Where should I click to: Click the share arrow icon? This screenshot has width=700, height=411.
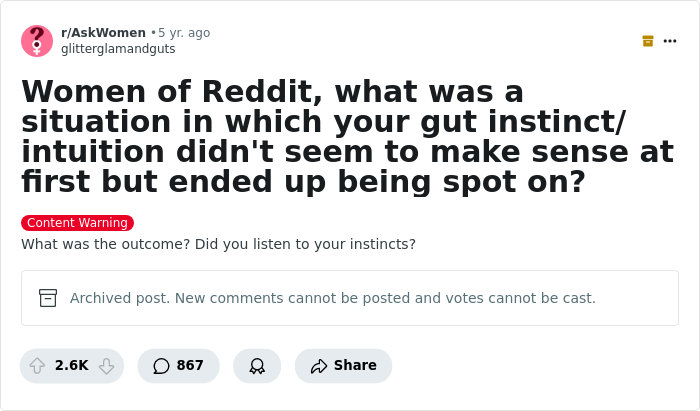tap(319, 366)
